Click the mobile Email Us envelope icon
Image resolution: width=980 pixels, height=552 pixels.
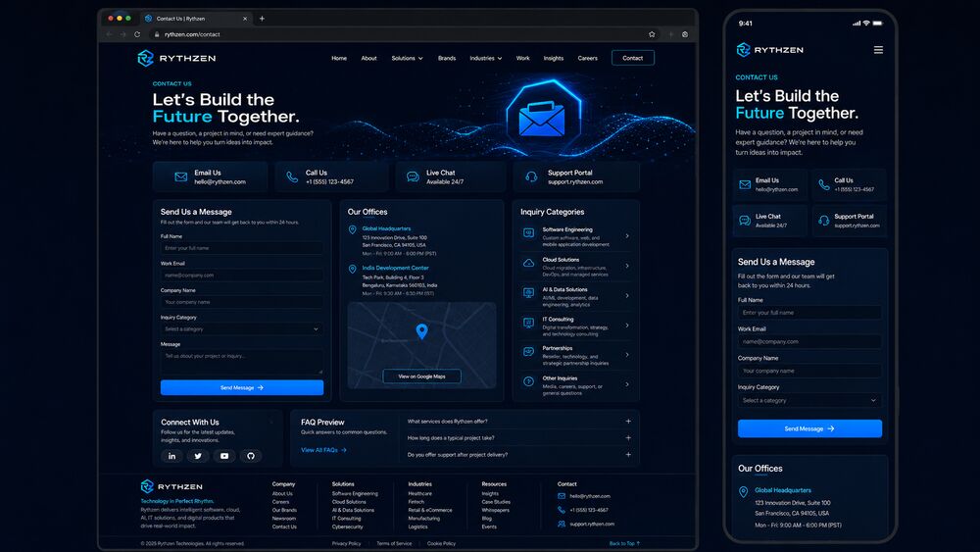[745, 184]
